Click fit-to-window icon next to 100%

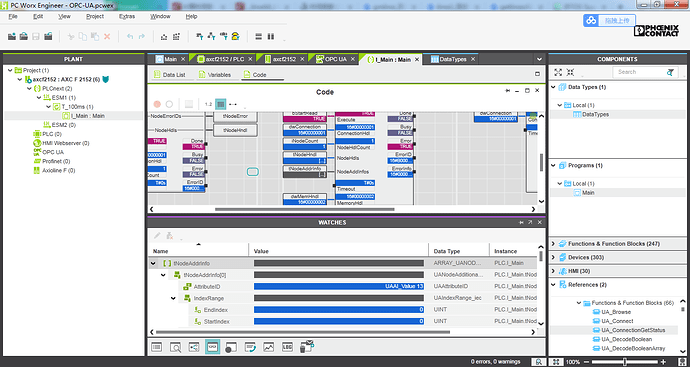[x=556, y=362]
